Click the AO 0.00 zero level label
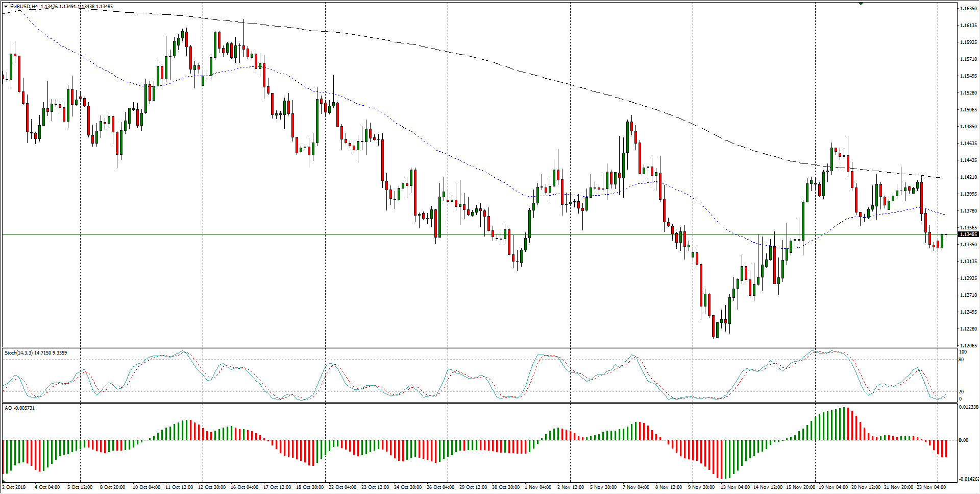 [x=963, y=440]
